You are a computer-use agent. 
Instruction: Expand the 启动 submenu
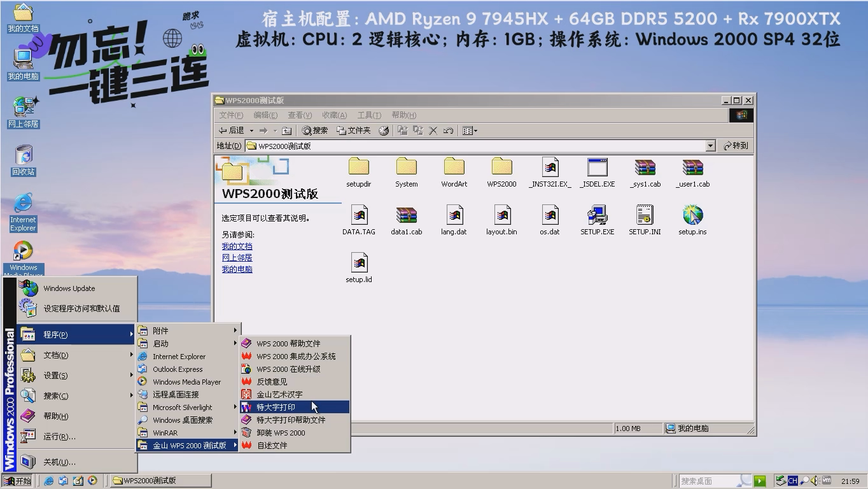189,343
